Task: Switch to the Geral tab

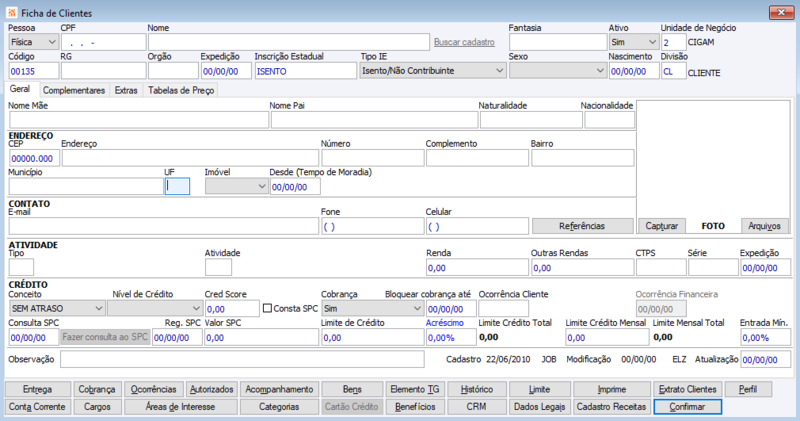Action: coord(20,89)
